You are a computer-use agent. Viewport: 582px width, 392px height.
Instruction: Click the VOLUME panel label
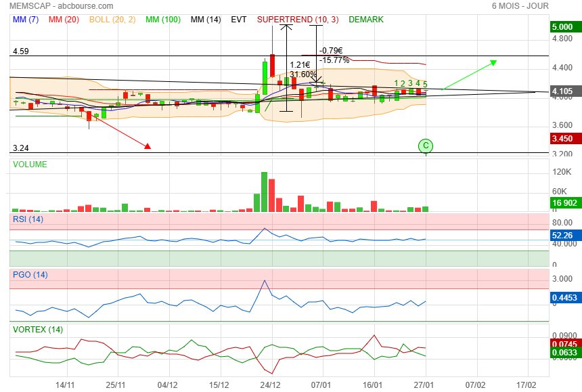click(x=30, y=165)
